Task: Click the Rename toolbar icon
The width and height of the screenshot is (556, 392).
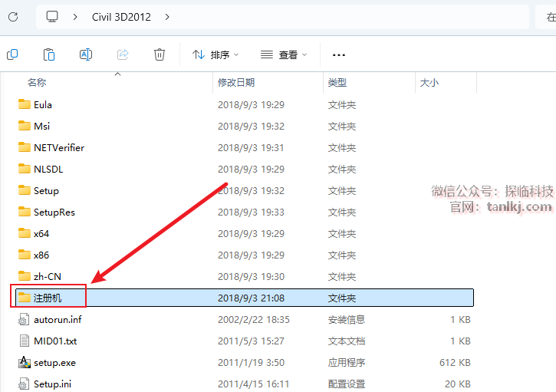Action: pos(86,54)
